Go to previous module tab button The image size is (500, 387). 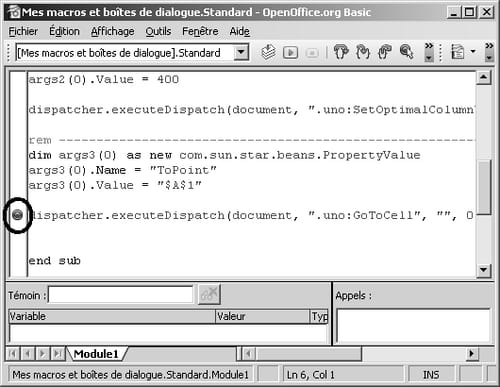(28, 354)
